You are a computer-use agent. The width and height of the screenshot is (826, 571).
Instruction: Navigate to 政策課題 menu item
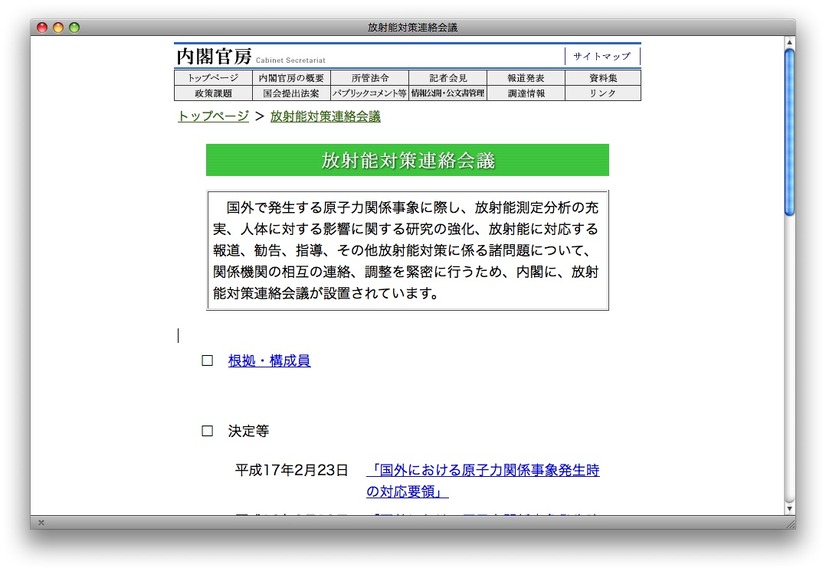[213, 93]
